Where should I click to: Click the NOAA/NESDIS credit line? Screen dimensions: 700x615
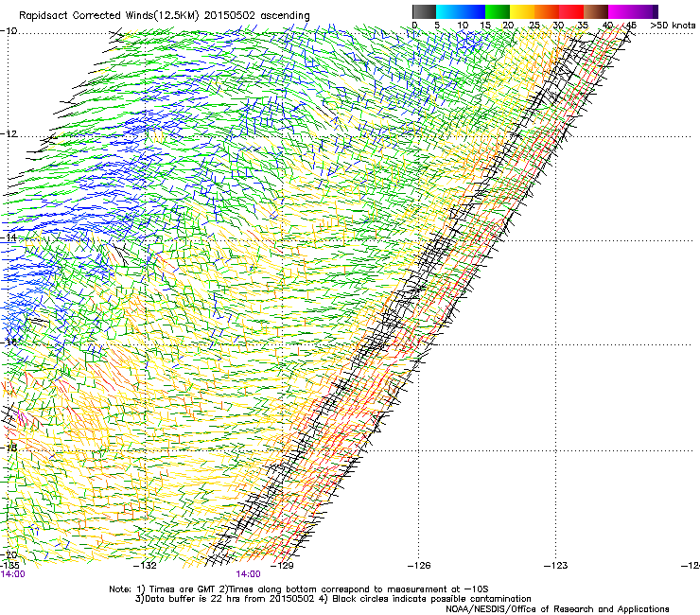click(x=557, y=609)
